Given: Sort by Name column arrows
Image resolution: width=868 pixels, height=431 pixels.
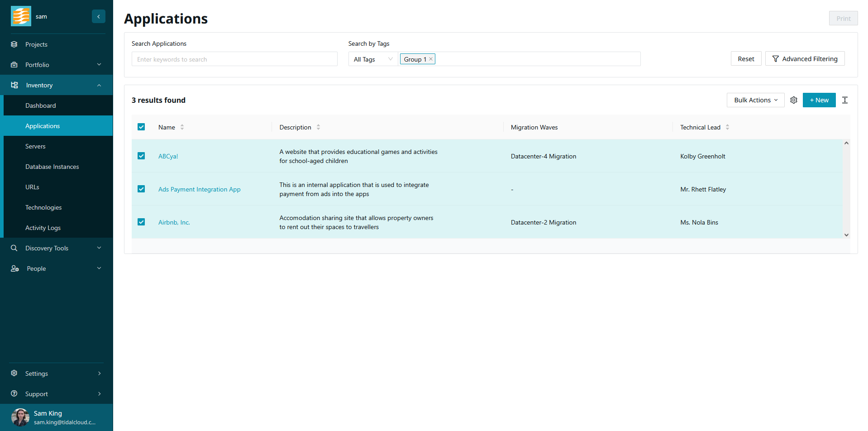Looking at the screenshot, I should click(x=182, y=127).
